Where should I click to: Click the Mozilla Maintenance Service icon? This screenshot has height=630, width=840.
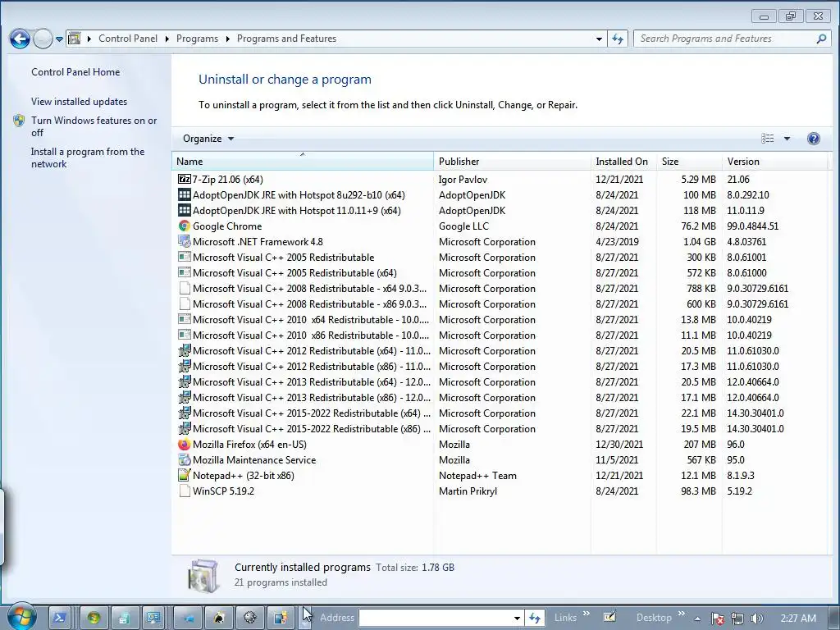[185, 460]
